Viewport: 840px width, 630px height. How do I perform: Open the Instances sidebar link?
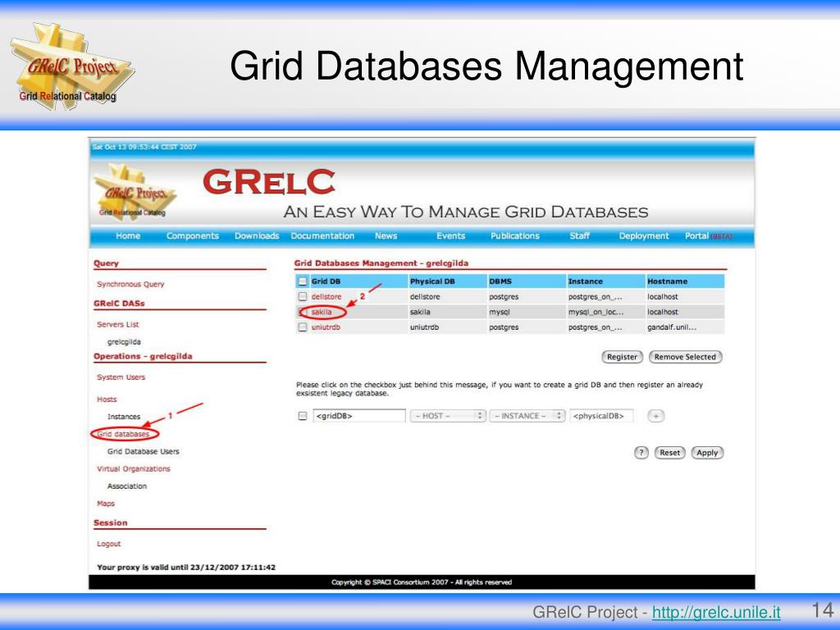pyautogui.click(x=124, y=417)
